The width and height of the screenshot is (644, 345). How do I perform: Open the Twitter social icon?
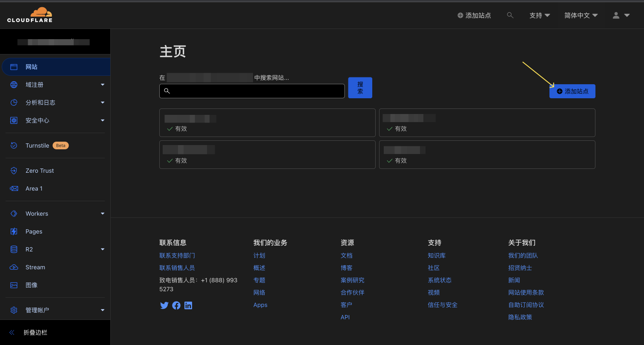tap(164, 305)
